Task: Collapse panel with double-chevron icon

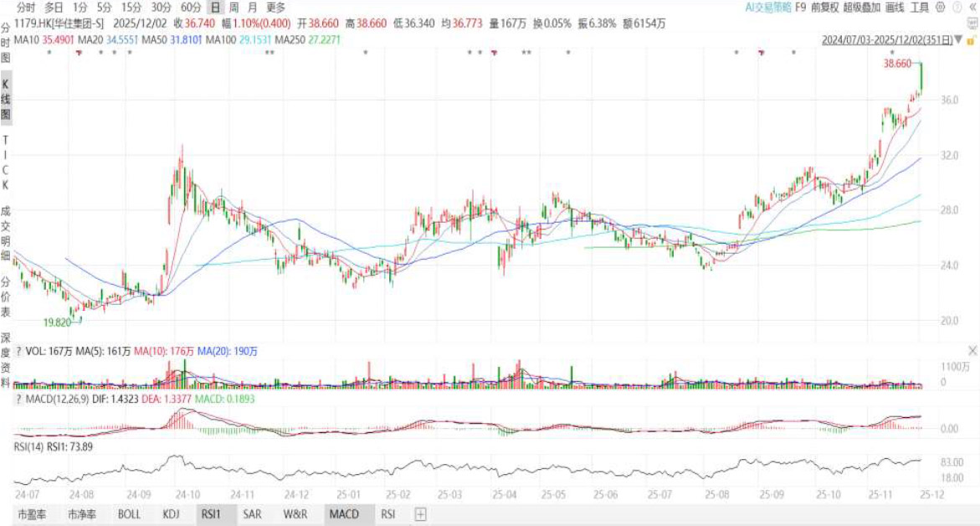Action: tap(972, 8)
